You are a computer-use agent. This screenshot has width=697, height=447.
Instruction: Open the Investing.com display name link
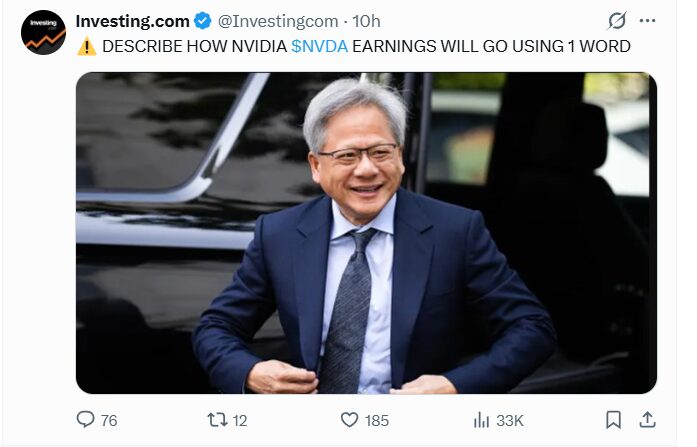[132, 21]
